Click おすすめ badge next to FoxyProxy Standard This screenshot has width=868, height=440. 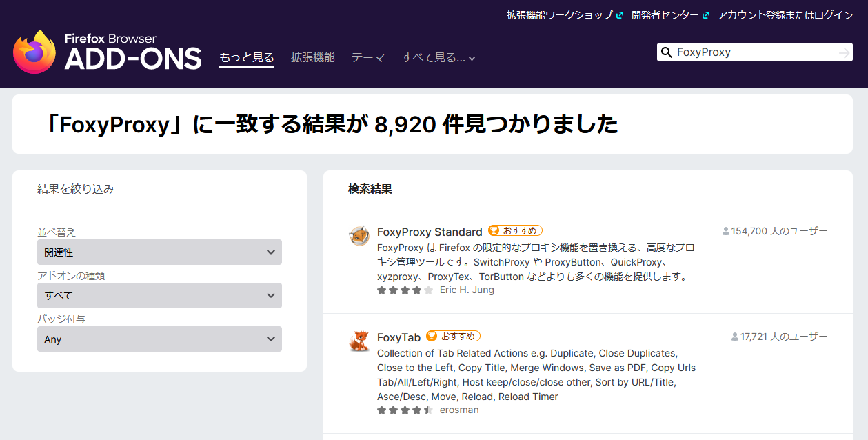pyautogui.click(x=515, y=230)
